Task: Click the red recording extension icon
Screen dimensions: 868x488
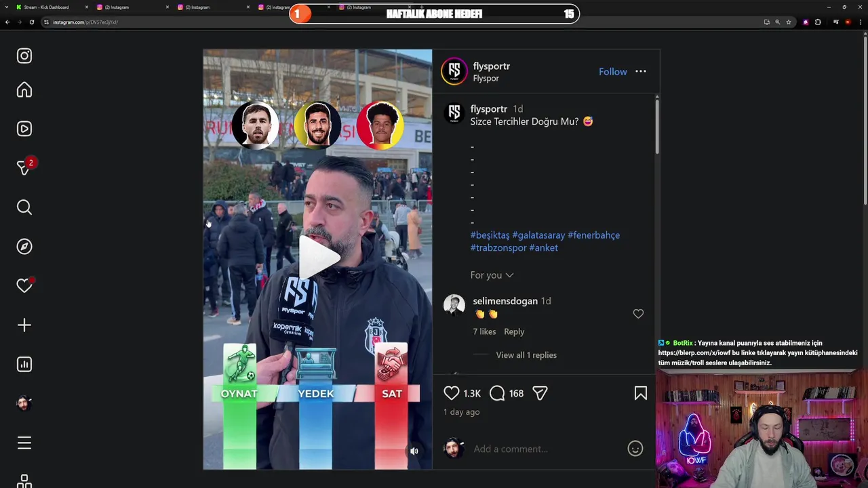Action: click(848, 22)
